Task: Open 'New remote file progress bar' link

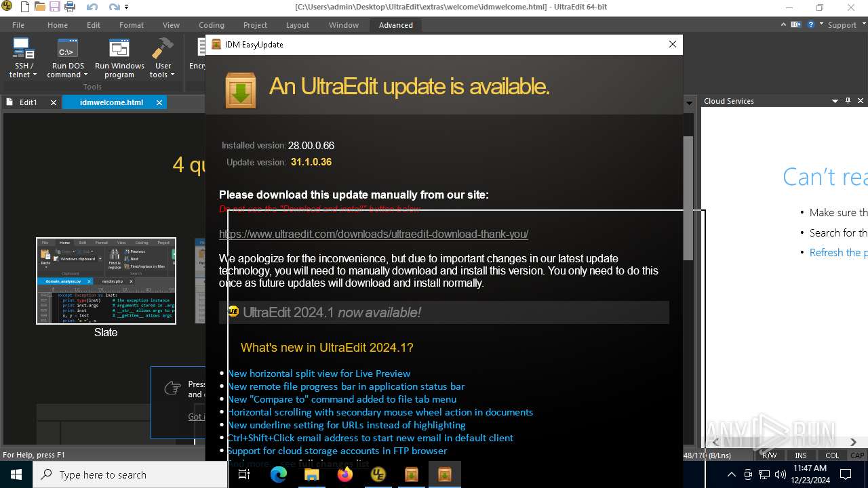Action: 346,386
